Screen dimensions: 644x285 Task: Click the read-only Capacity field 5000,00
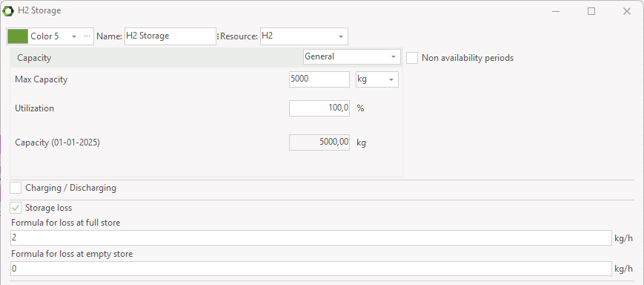click(x=319, y=142)
